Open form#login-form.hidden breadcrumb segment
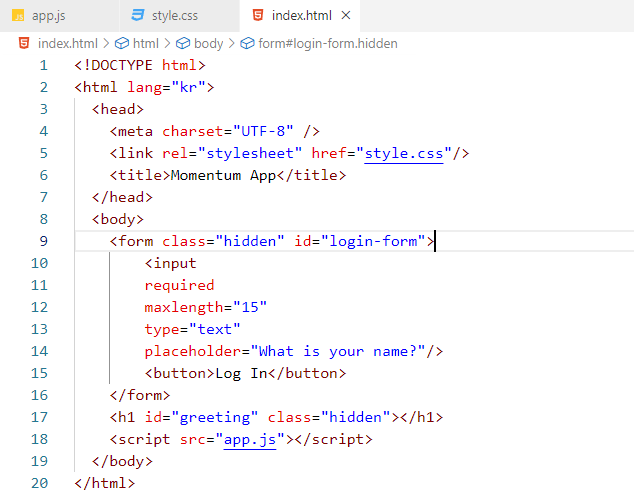This screenshot has height=499, width=634. pyautogui.click(x=328, y=43)
